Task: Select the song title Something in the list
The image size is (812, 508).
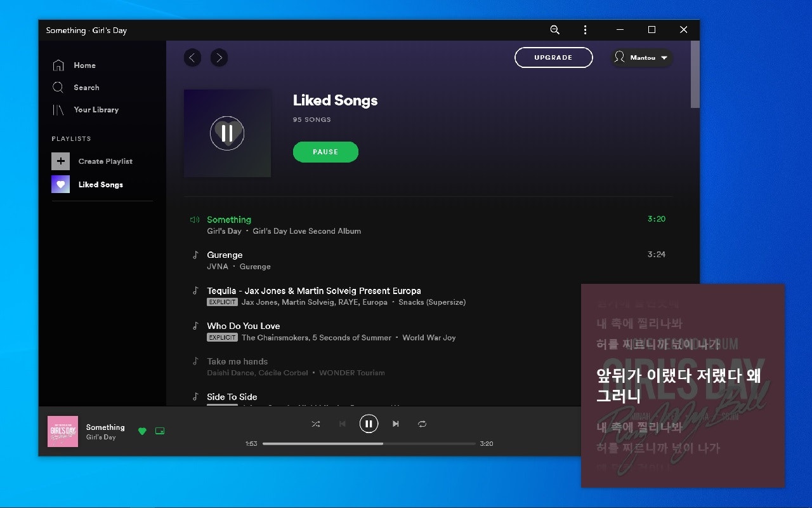Action: [x=229, y=220]
